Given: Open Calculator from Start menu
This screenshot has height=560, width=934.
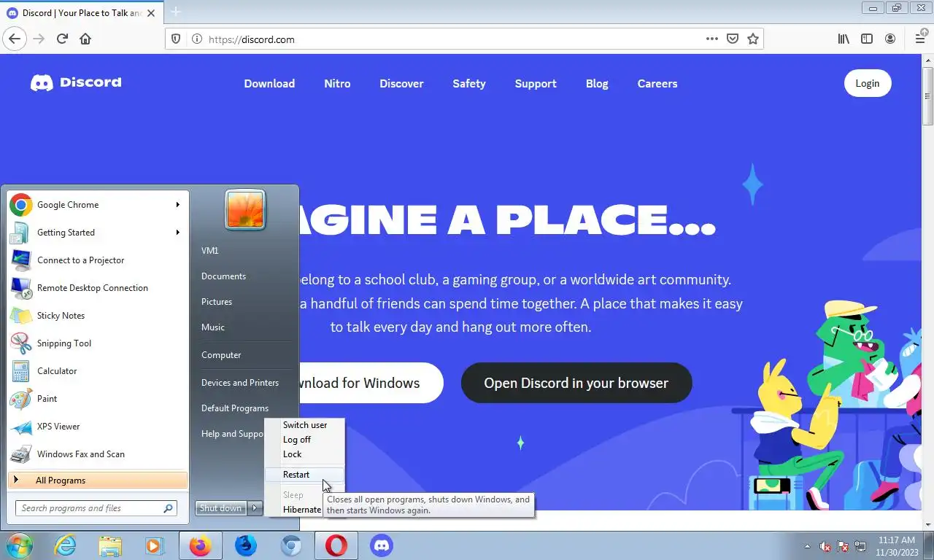Looking at the screenshot, I should 97,371.
